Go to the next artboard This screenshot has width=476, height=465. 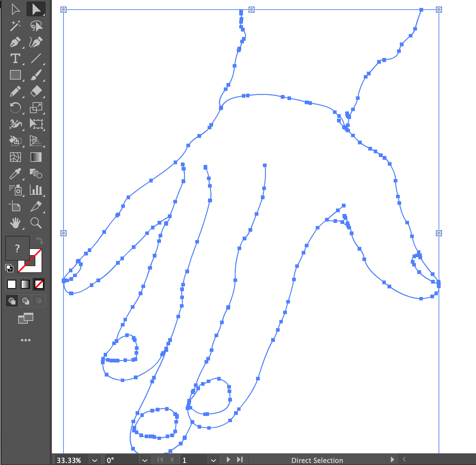pyautogui.click(x=228, y=460)
